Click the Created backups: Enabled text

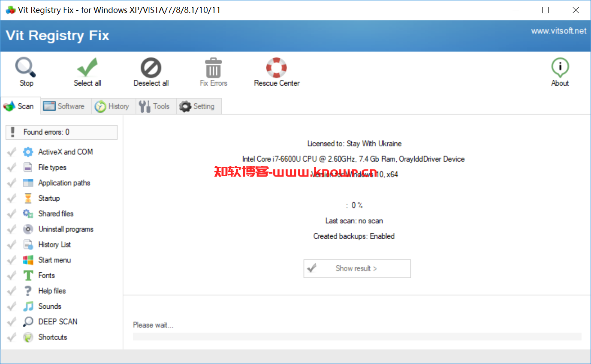point(354,236)
